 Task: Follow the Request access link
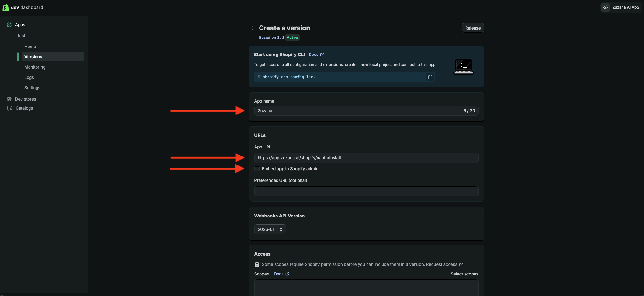[x=442, y=264]
